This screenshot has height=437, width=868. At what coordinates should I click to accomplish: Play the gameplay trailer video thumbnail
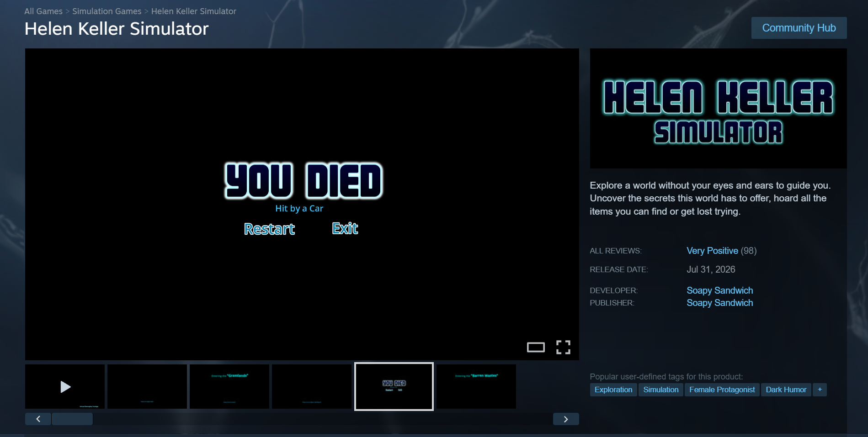(65, 386)
